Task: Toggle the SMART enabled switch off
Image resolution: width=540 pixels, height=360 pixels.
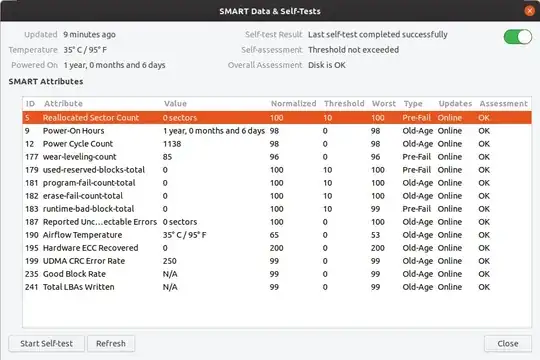Action: tap(518, 37)
